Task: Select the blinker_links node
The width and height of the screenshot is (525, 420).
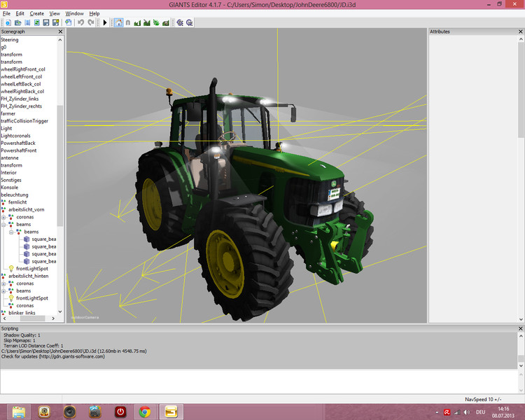Action: pyautogui.click(x=22, y=313)
